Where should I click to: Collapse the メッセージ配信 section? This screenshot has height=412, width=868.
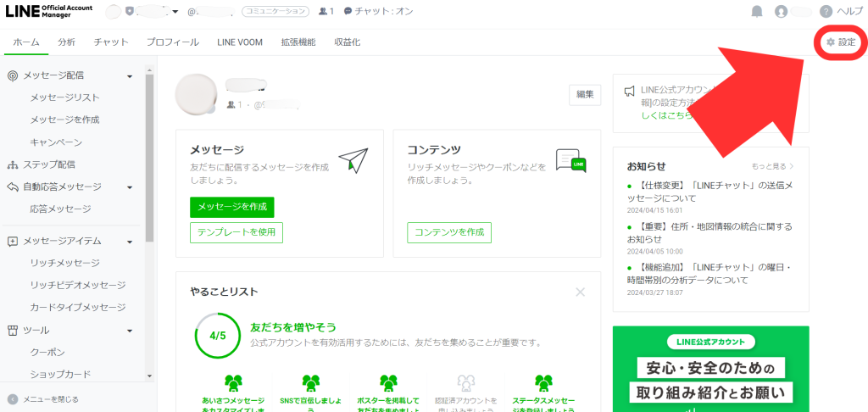130,76
